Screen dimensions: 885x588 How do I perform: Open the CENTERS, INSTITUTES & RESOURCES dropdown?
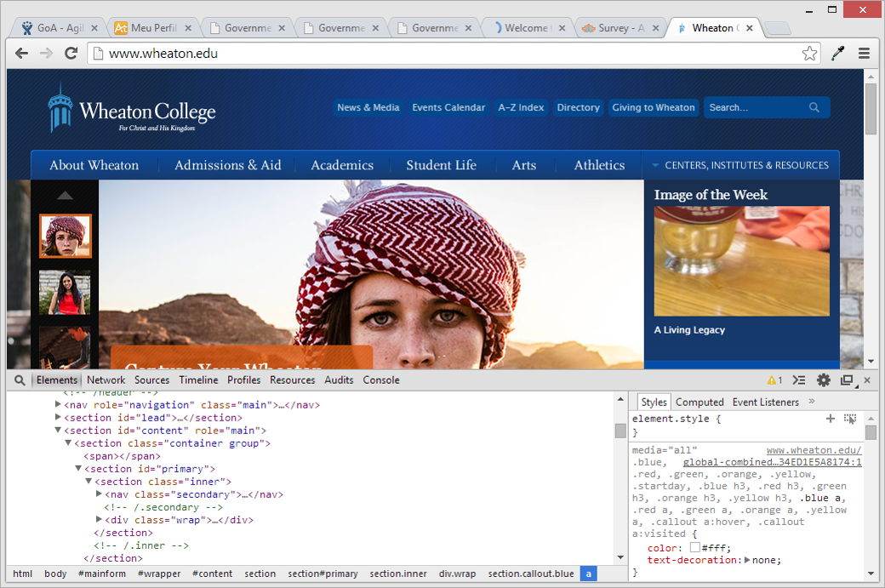click(740, 165)
